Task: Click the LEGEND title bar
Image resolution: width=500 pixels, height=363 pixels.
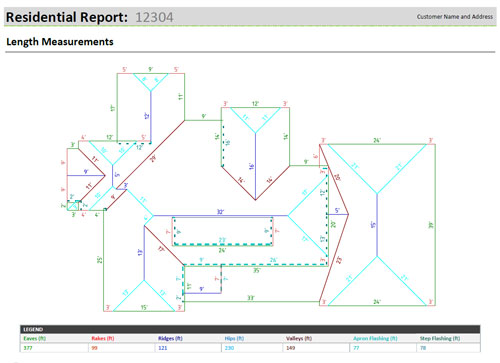Action: (x=250, y=329)
